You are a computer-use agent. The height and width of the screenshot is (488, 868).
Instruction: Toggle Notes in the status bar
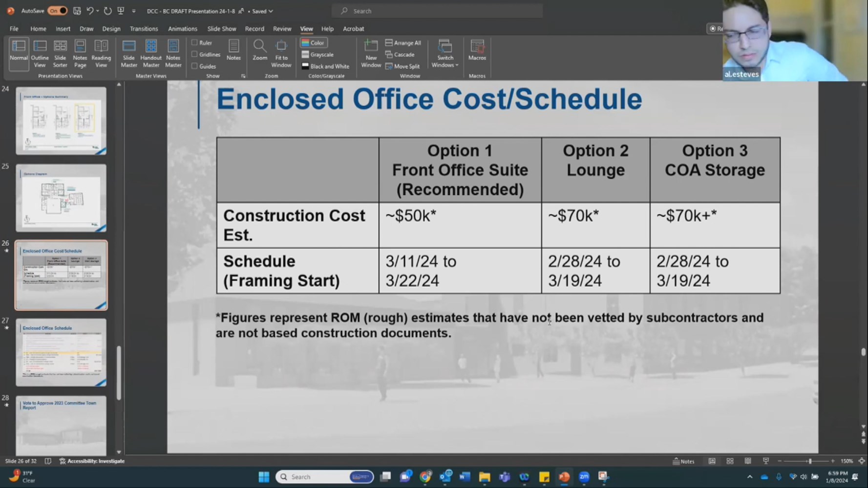[x=683, y=461]
